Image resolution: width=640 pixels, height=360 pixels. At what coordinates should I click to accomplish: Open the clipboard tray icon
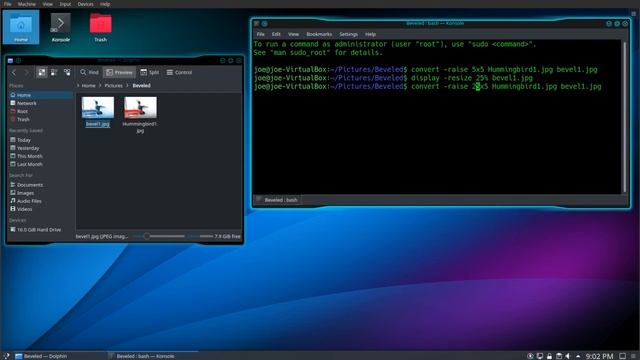559,356
